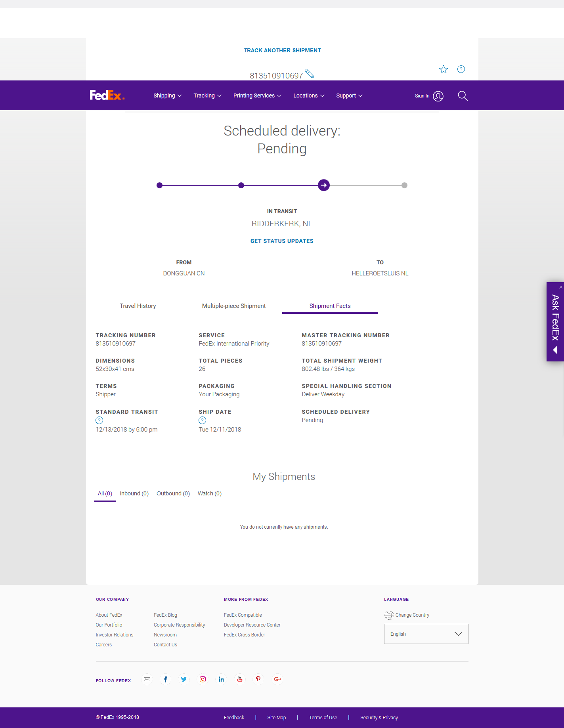Click the In Transit arrow progress marker
Image resolution: width=564 pixels, height=728 pixels.
click(324, 185)
